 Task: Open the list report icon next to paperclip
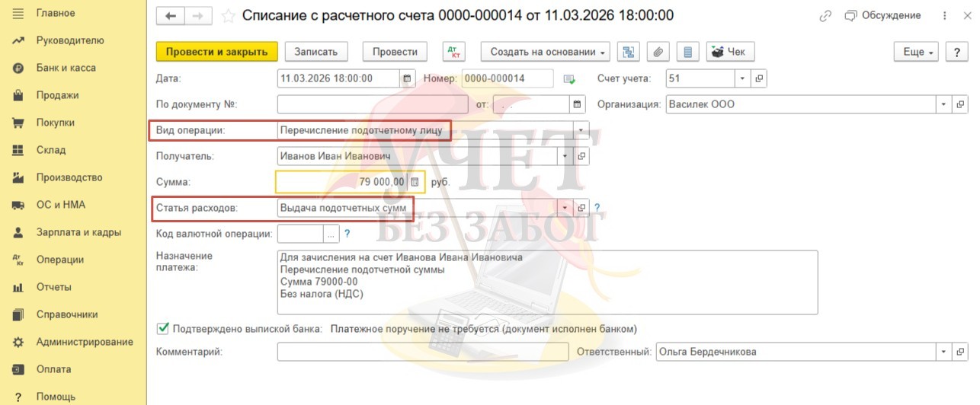688,52
